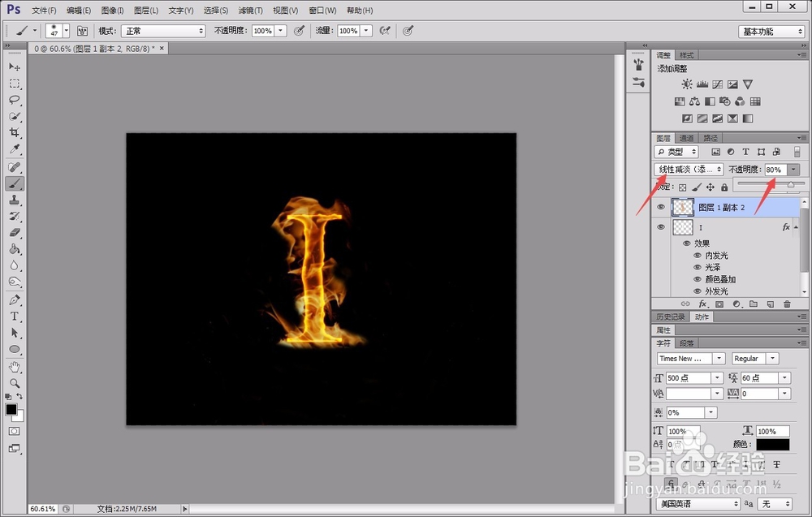Hide the I text layer
Image resolution: width=812 pixels, height=517 pixels.
tap(661, 227)
